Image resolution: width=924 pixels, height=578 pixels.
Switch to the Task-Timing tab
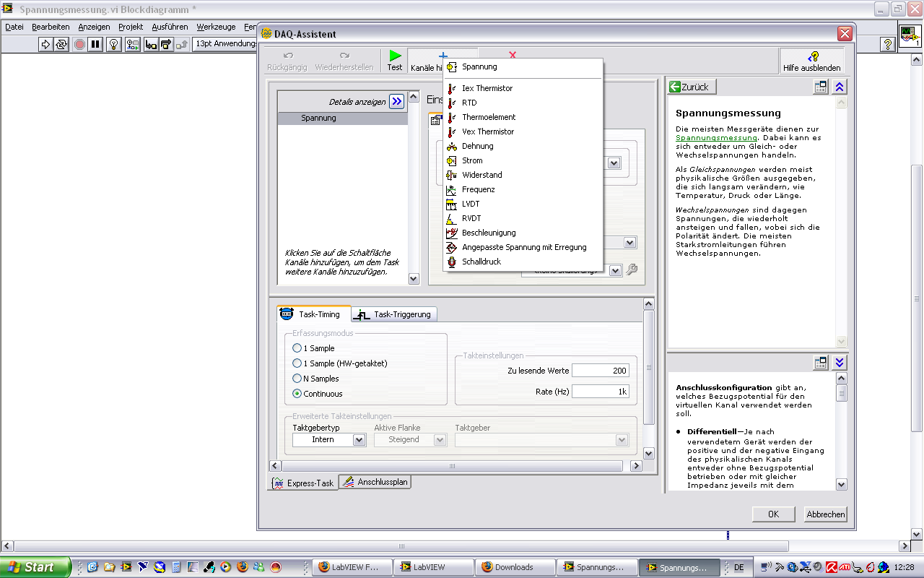pos(314,314)
